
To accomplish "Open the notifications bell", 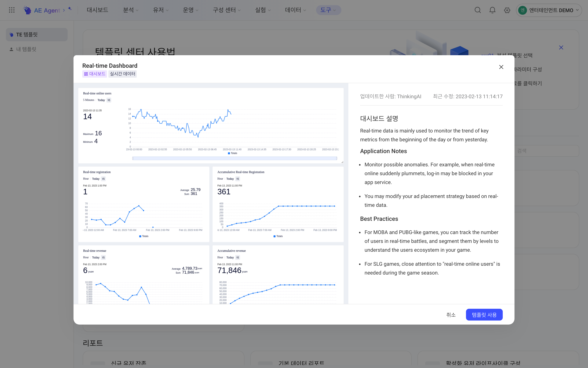I will (x=492, y=10).
